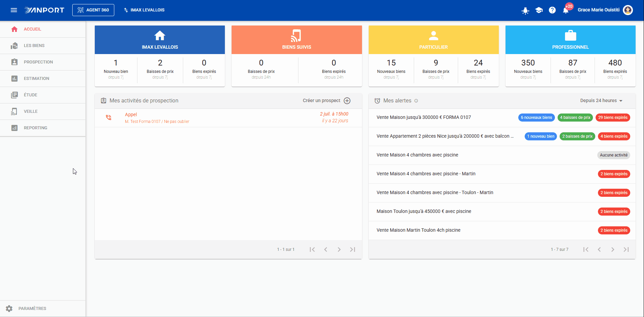The image size is (644, 317).
Task: Open Veille in the sidebar
Action: click(x=43, y=111)
